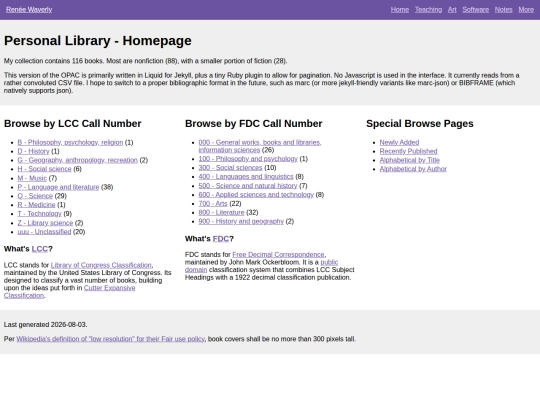Open Newly Added browse page
Screen dimensions: 540x405
399,142
